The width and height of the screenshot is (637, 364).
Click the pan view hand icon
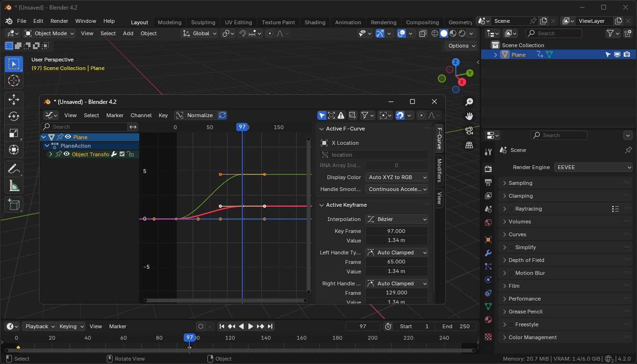click(x=469, y=116)
